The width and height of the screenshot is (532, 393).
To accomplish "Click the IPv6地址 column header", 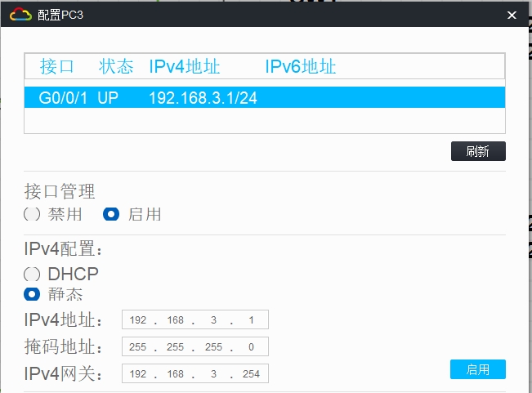I will click(301, 66).
